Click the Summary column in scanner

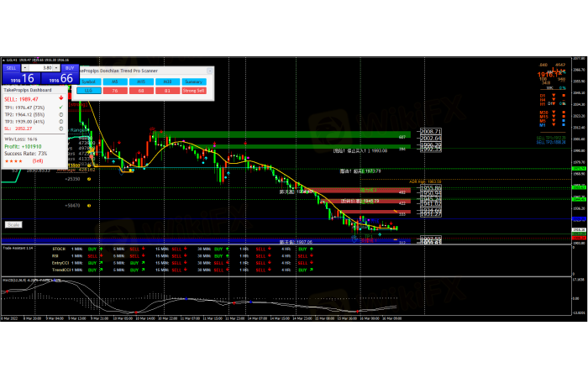[194, 81]
